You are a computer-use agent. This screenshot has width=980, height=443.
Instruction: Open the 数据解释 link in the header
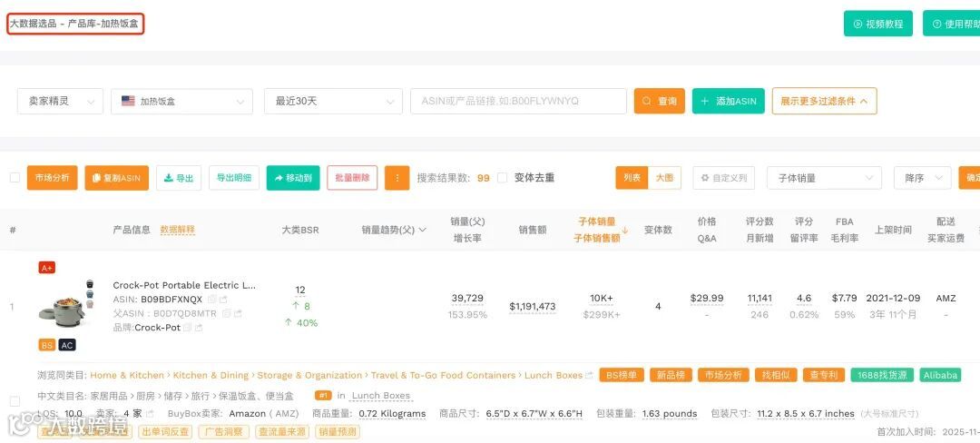178,230
